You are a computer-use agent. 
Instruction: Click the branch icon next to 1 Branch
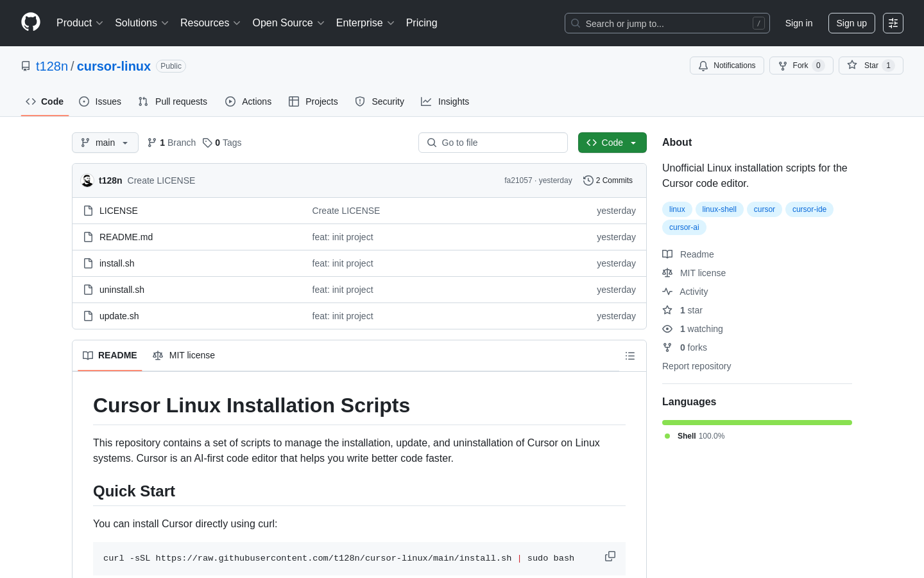tap(152, 143)
